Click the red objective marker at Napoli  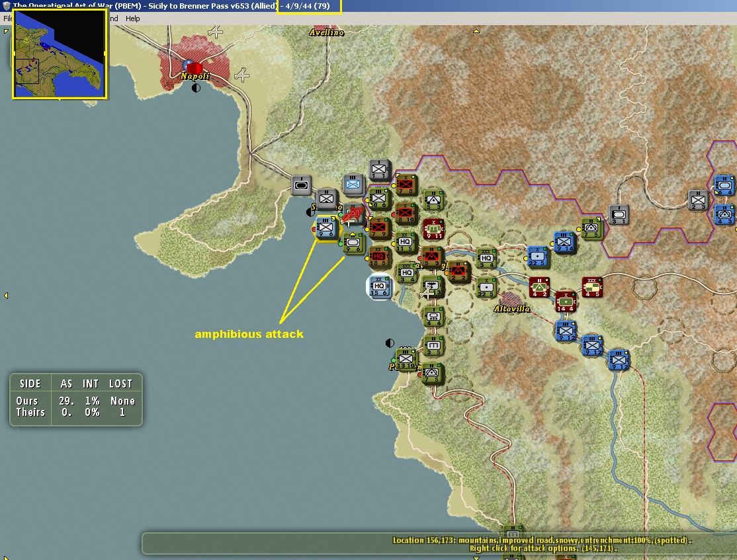pyautogui.click(x=193, y=67)
